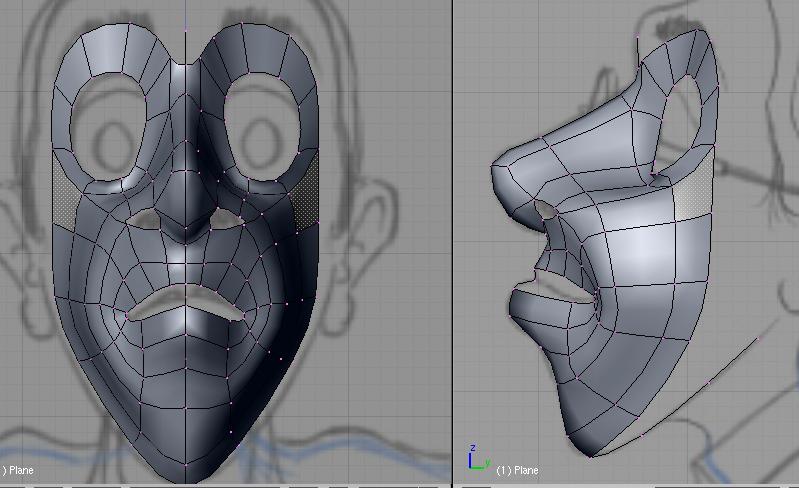Select the nose tip vertex in side view

click(x=492, y=166)
